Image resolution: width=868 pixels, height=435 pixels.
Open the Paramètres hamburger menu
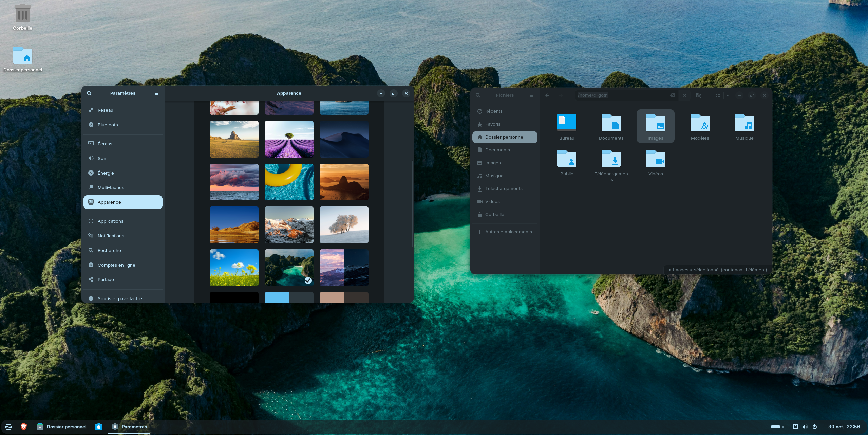coord(156,93)
